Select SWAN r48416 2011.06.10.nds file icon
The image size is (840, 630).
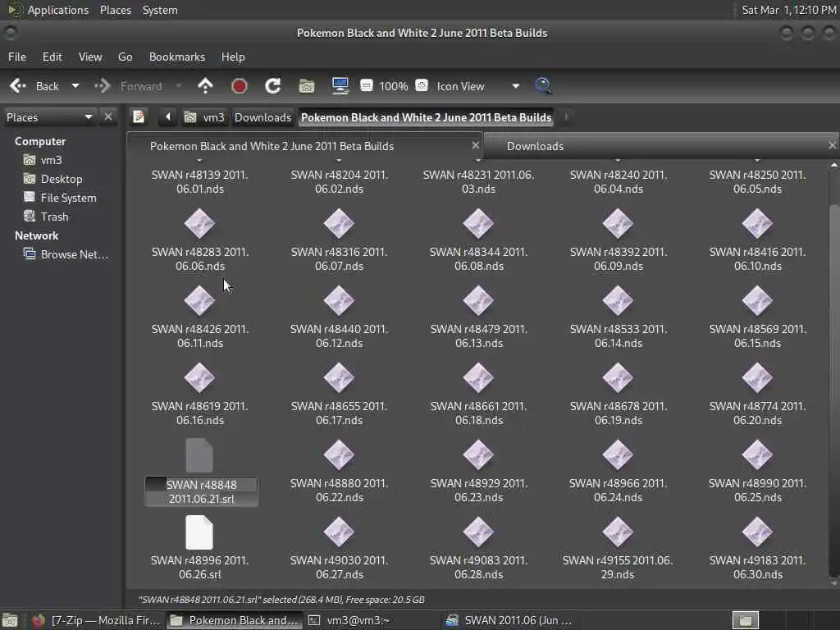pos(757,223)
